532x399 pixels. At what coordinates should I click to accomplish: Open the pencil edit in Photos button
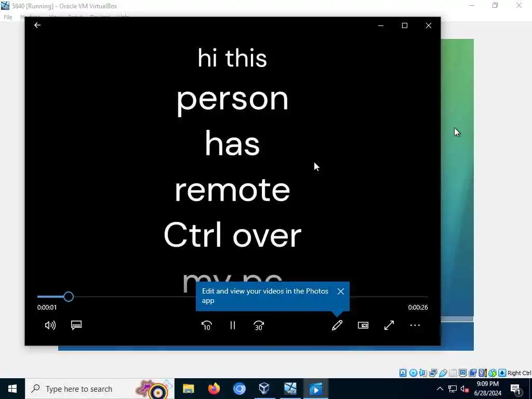337,325
